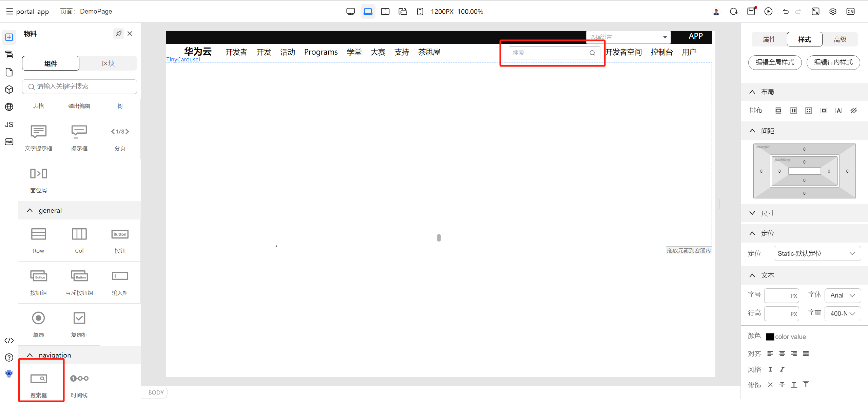Screen dimensions: 868x403
Task: Click the black text color swatch
Action: [x=770, y=337]
